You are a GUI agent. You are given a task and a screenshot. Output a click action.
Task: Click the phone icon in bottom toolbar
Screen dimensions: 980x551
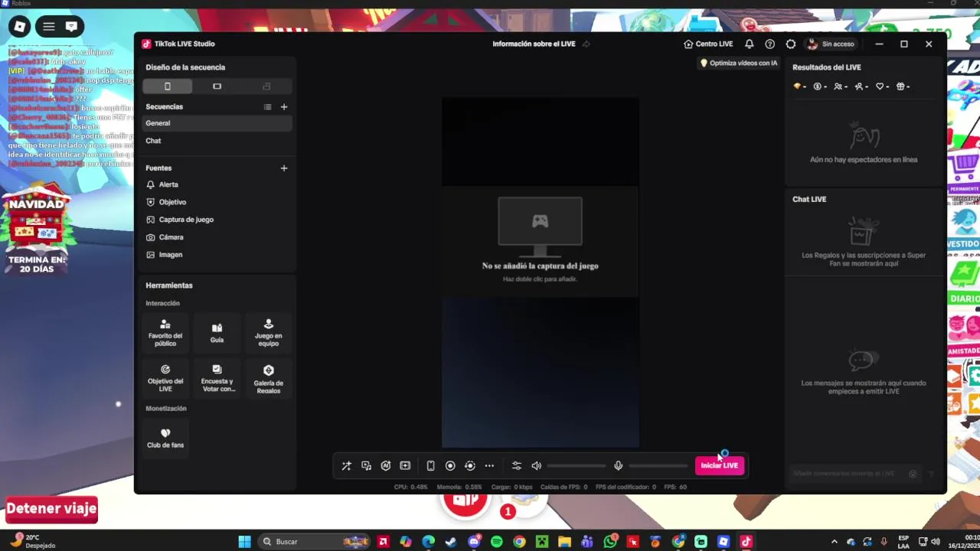(430, 466)
